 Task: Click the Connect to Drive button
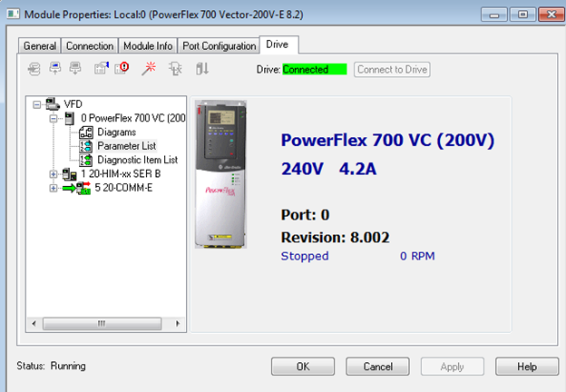click(392, 69)
